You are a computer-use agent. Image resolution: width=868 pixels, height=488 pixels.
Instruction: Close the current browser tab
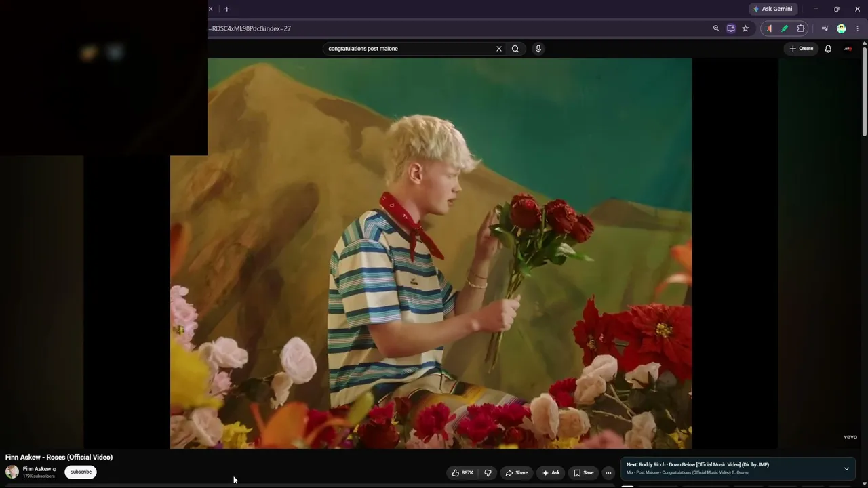210,9
